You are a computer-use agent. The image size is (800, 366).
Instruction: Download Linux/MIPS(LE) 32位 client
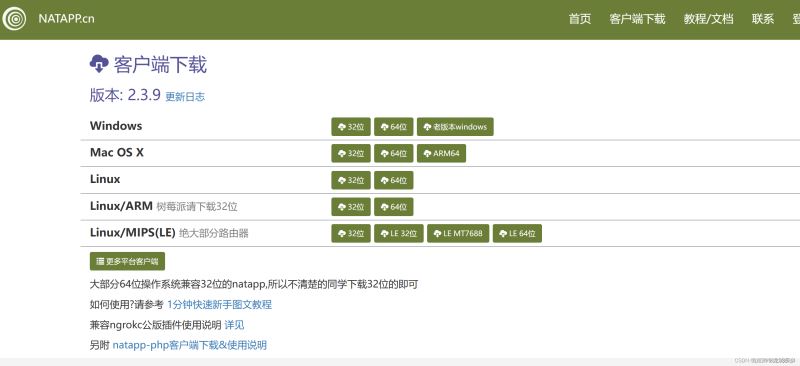[x=351, y=233]
